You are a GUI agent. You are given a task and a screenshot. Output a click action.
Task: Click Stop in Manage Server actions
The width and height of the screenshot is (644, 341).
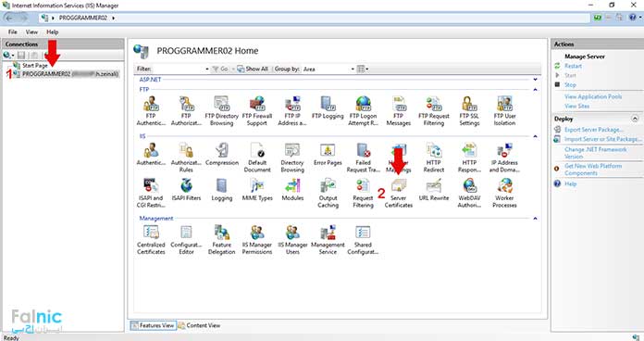pos(570,84)
